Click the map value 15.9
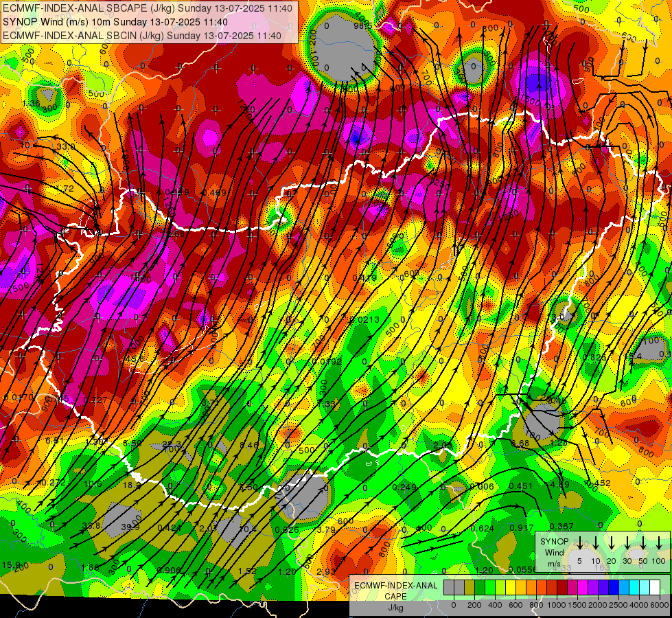This screenshot has height=618, width=672. tap(11, 564)
